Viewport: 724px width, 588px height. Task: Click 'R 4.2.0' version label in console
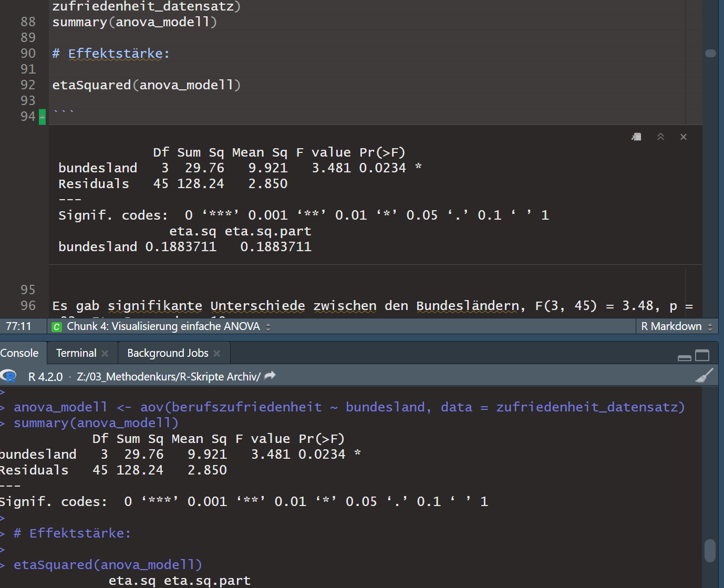pos(45,377)
